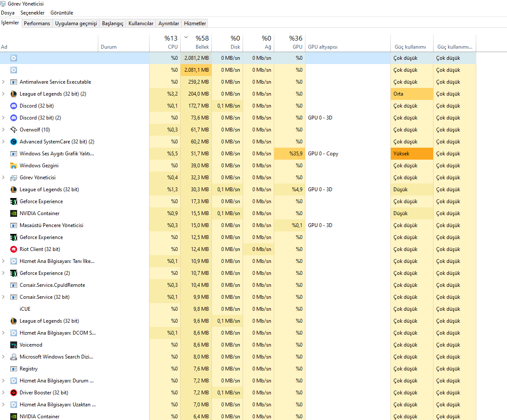Click the Overwolf (10) icon
This screenshot has height=420, width=507.
(14, 130)
